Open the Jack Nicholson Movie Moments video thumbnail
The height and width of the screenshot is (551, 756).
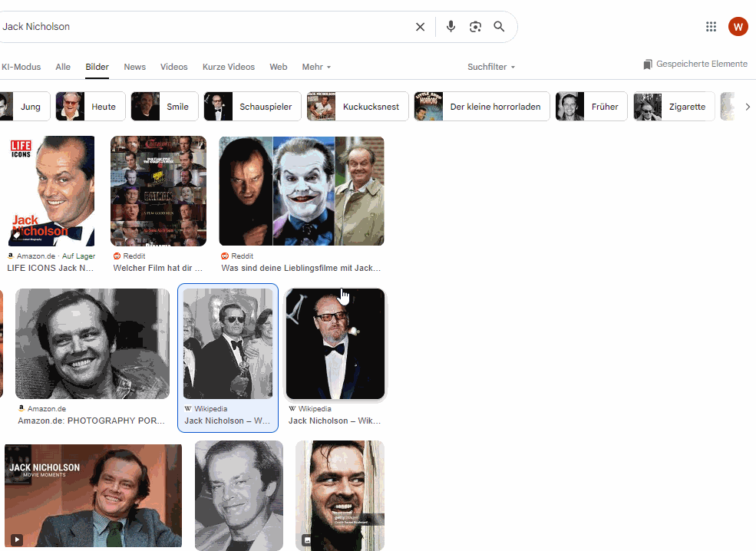click(x=93, y=496)
